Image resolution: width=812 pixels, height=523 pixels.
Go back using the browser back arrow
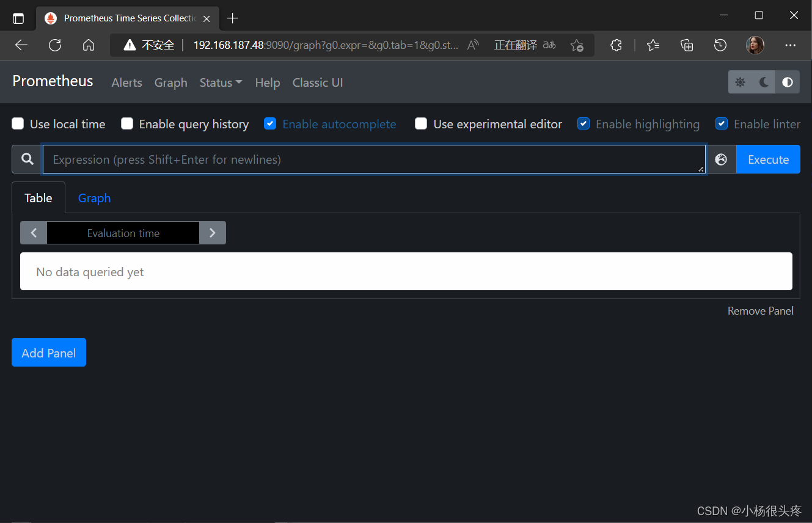21,45
